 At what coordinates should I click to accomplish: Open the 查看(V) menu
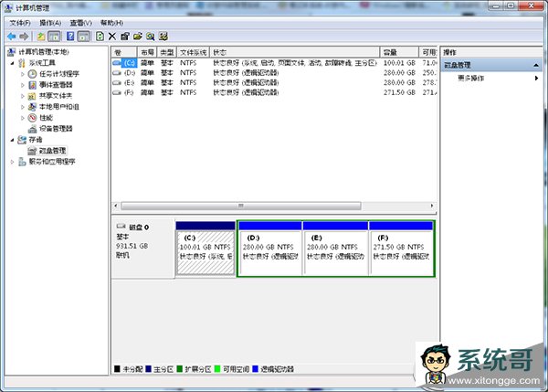click(80, 23)
